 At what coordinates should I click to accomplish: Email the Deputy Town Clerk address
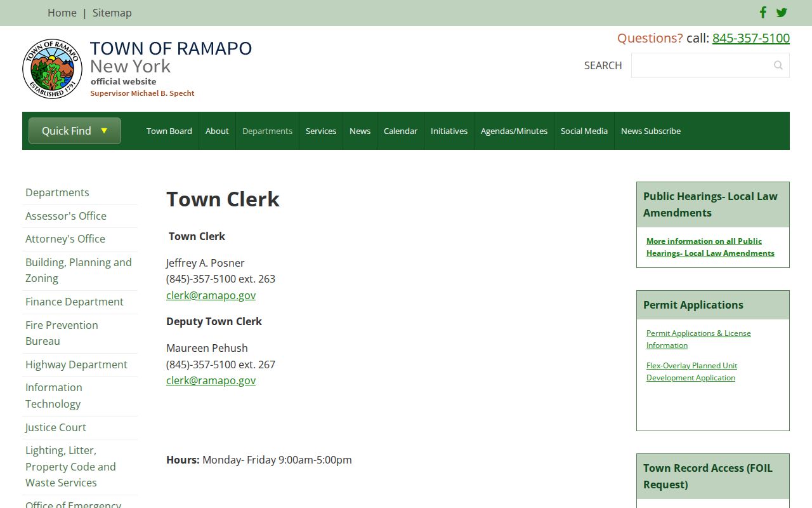pyautogui.click(x=211, y=380)
